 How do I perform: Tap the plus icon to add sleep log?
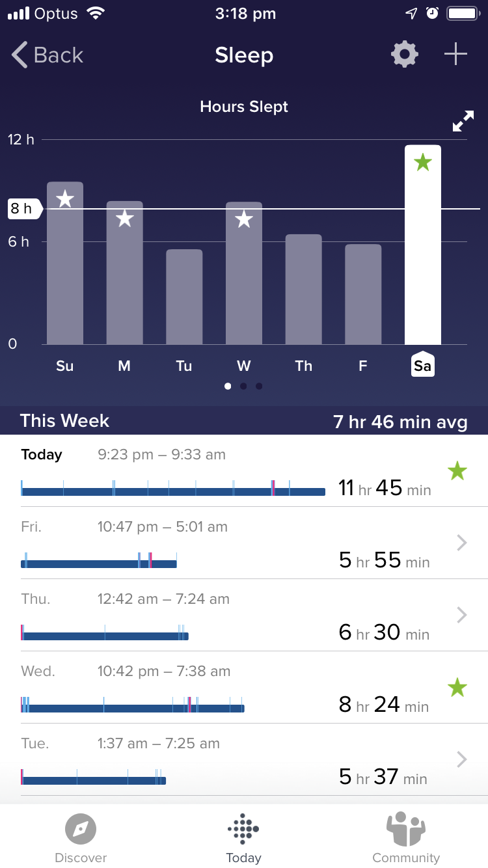455,55
